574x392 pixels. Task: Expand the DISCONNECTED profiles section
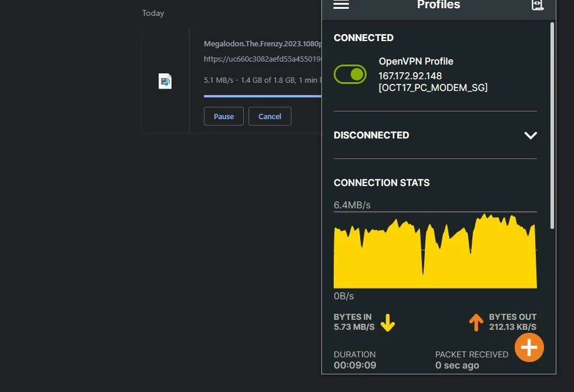(531, 136)
